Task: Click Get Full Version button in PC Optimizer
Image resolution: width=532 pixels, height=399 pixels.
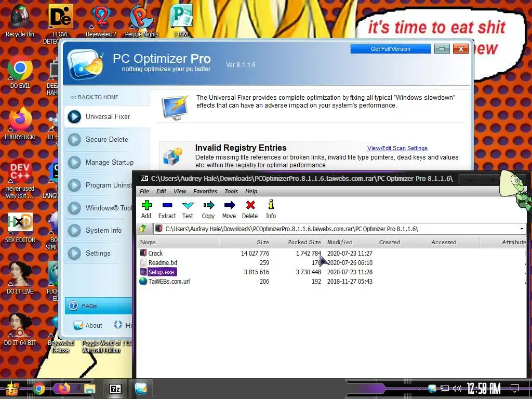Action: (391, 49)
